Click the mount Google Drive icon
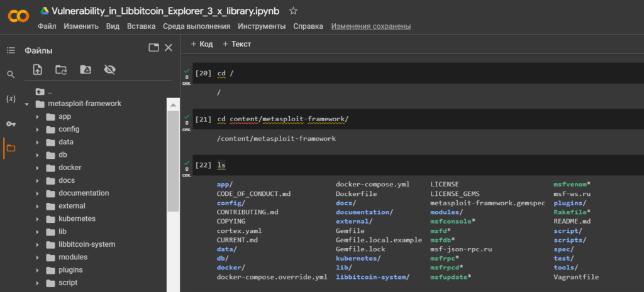The image size is (644, 292). pos(86,70)
